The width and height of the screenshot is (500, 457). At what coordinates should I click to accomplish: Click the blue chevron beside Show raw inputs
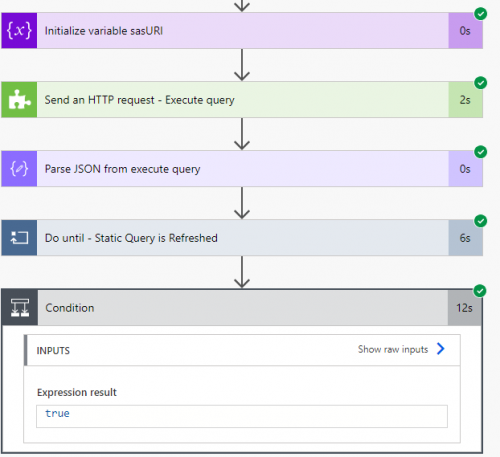pyautogui.click(x=441, y=349)
